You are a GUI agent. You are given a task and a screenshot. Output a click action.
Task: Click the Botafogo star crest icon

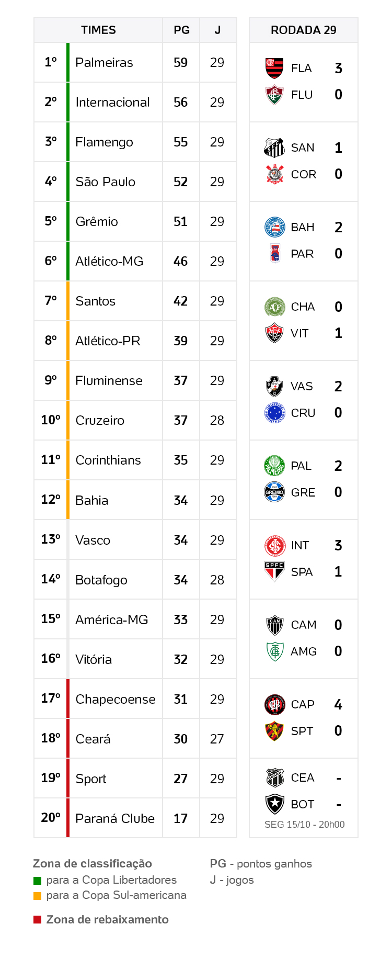(x=274, y=804)
